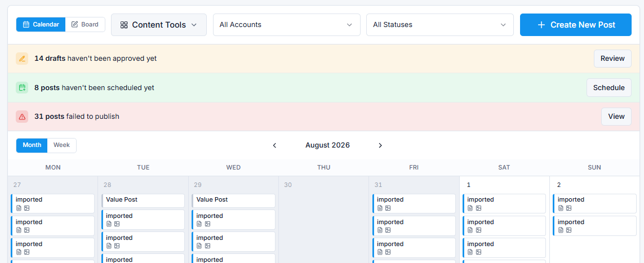Switch to the Board view

tap(85, 25)
